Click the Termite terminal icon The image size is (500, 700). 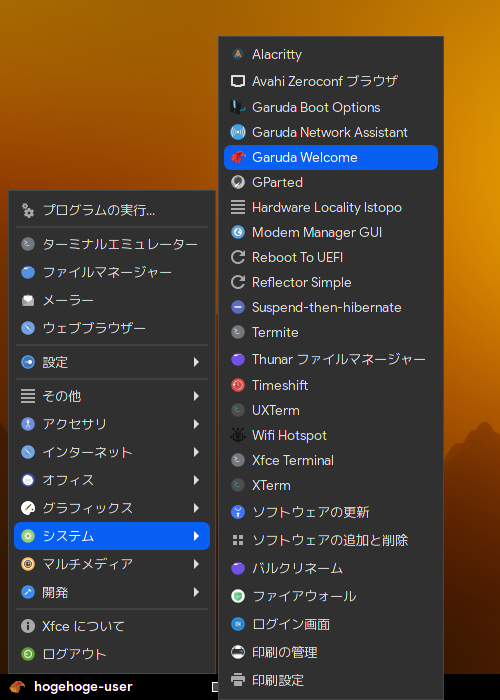click(238, 332)
